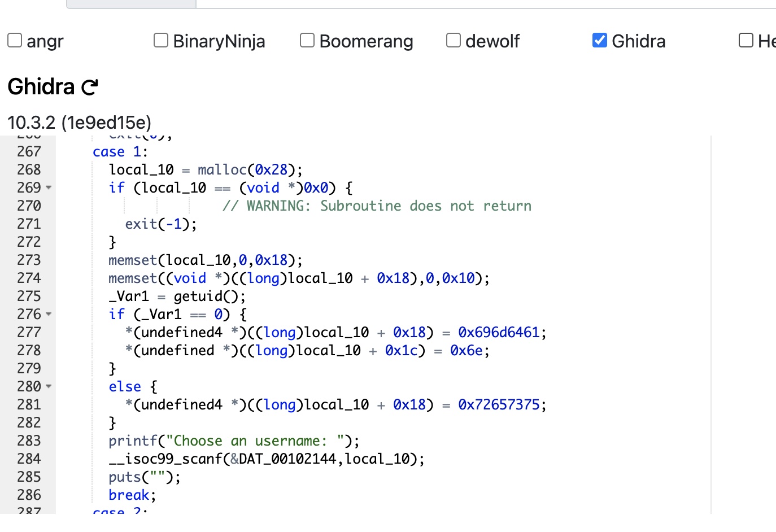Select the version text 10.3.2 (1e9ed15e)
Screen dimensions: 776x532
(80, 123)
